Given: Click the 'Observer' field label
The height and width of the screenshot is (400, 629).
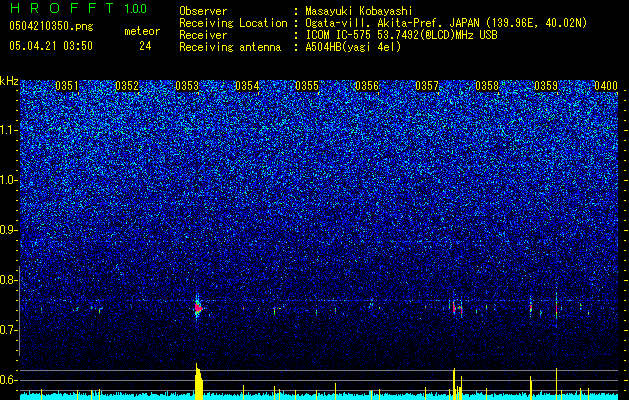Looking at the screenshot, I should [203, 11].
